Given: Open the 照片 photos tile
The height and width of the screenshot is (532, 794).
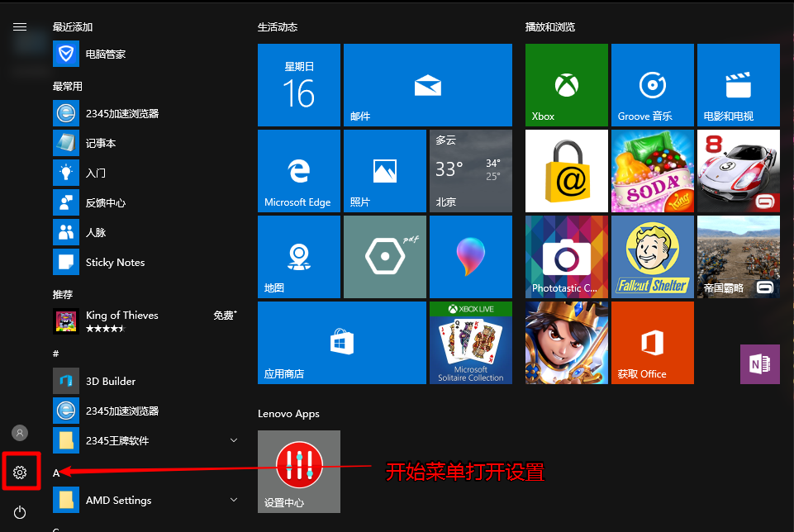Looking at the screenshot, I should [385, 171].
